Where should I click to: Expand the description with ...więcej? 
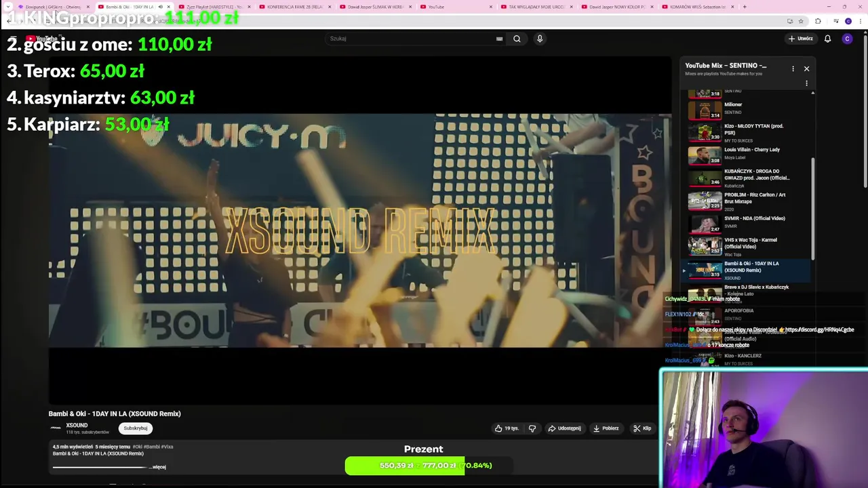[x=159, y=467]
